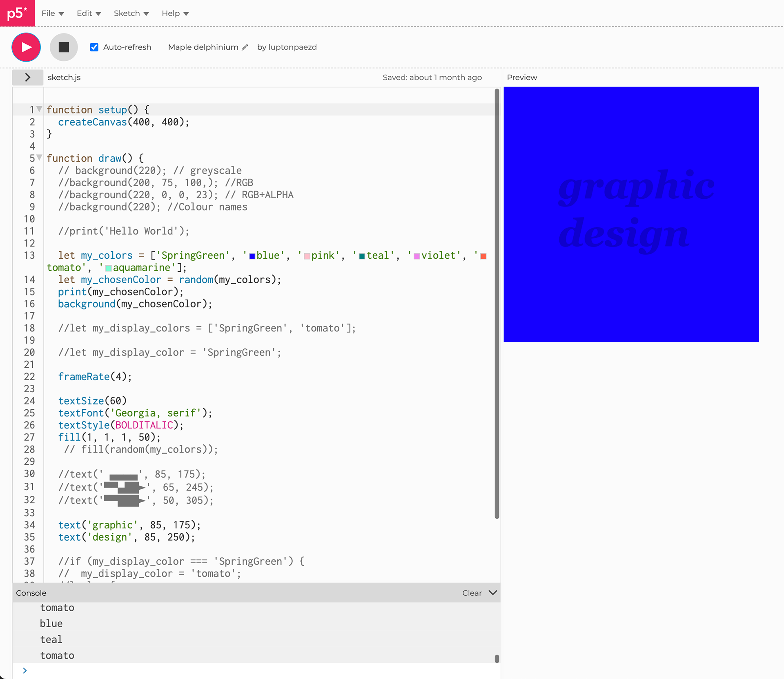The width and height of the screenshot is (784, 679).
Task: Open the File menu
Action: tap(53, 13)
